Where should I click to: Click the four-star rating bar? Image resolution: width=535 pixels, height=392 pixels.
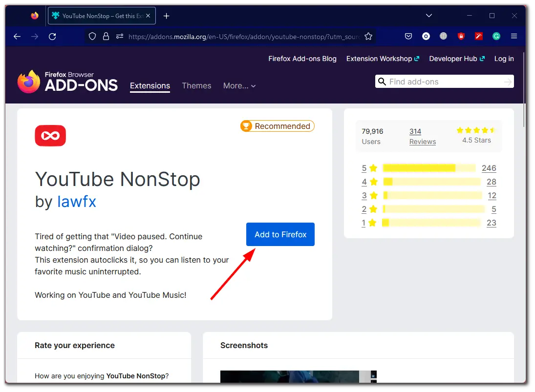pos(431,182)
